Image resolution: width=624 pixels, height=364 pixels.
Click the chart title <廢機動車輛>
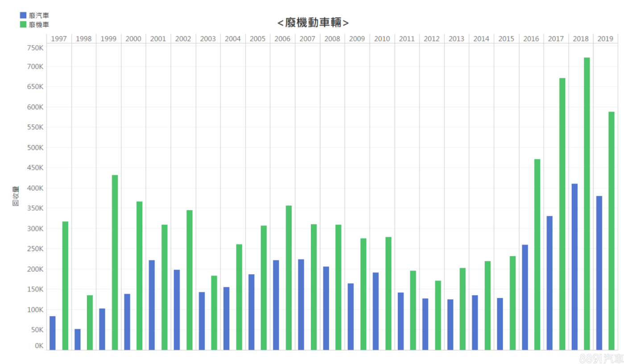pyautogui.click(x=313, y=22)
